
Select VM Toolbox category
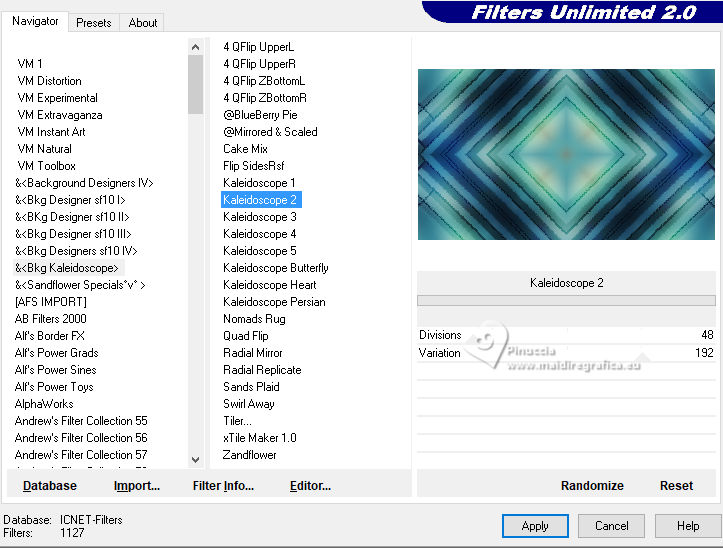tap(46, 166)
